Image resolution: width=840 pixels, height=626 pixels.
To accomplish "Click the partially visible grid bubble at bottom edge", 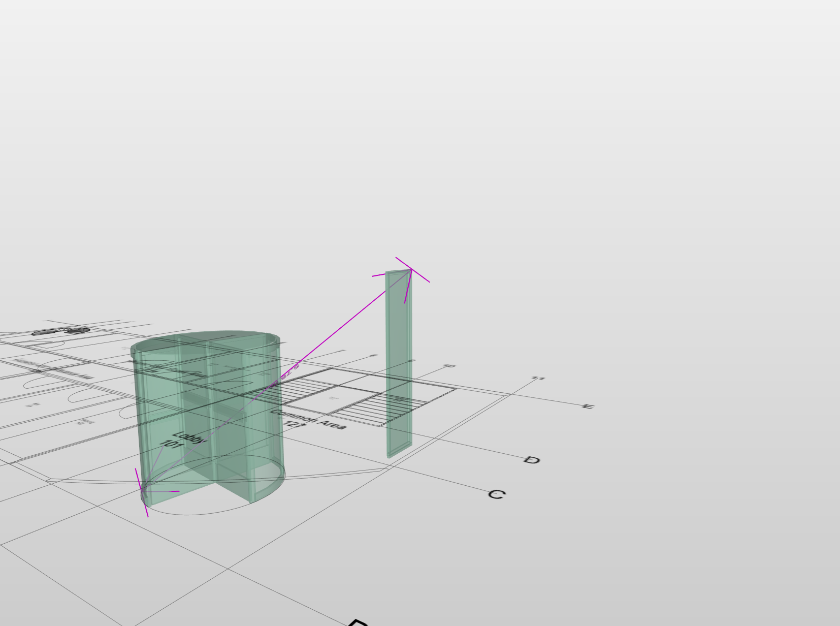I will [358, 622].
